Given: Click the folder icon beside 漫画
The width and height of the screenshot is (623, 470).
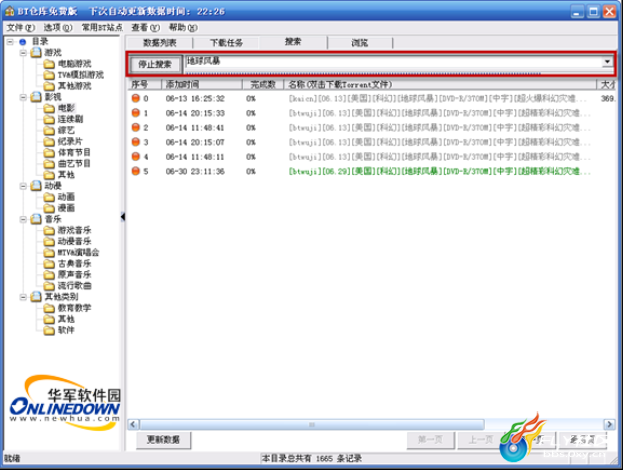Looking at the screenshot, I should (x=49, y=208).
